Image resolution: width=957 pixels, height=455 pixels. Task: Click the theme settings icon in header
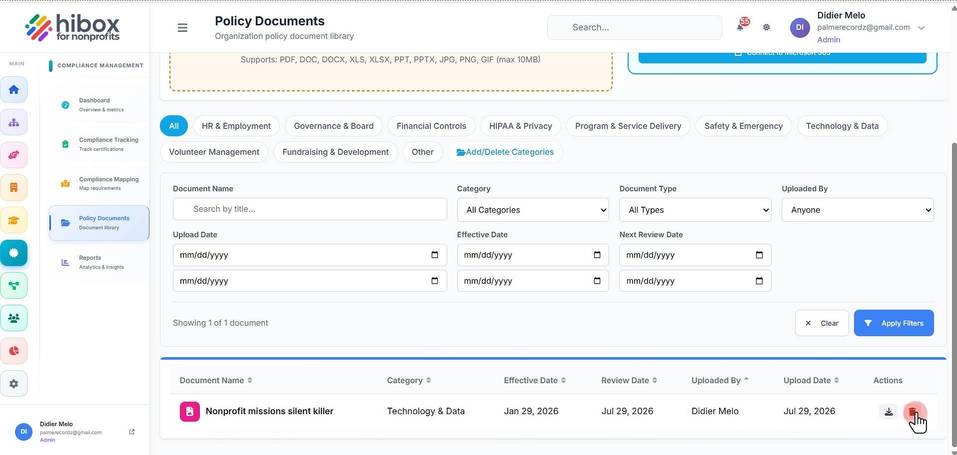coord(767,27)
